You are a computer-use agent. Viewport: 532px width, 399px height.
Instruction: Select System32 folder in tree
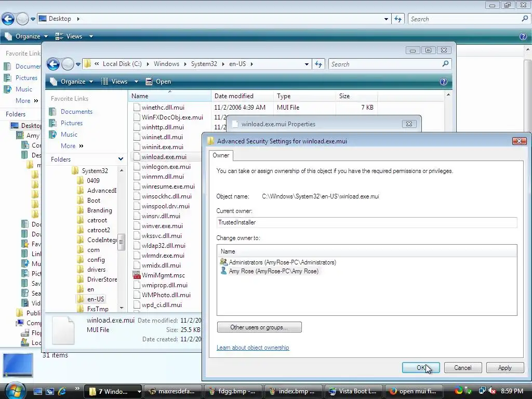[95, 170]
